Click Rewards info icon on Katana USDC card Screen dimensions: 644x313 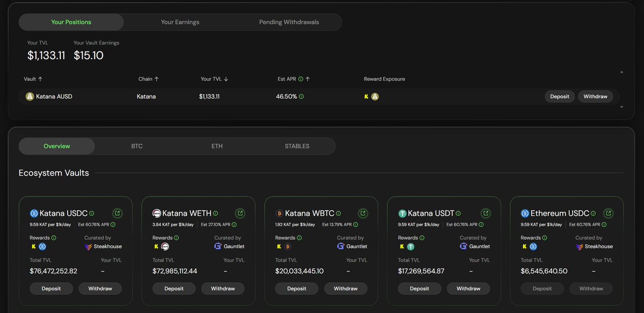click(54, 238)
